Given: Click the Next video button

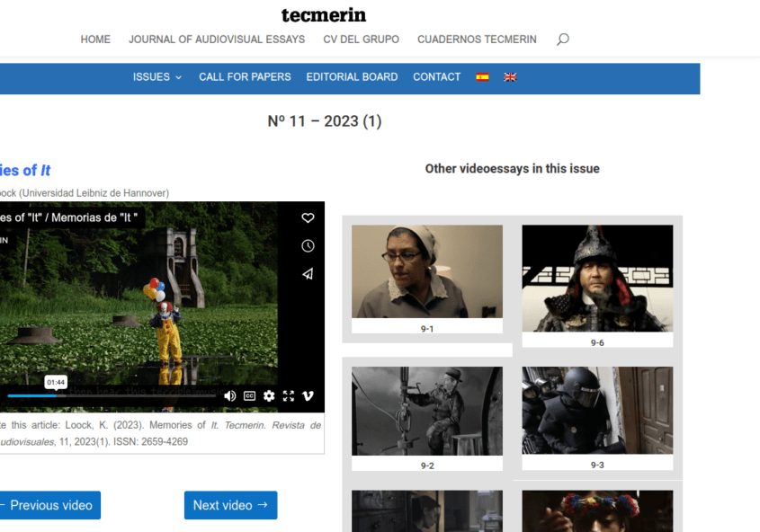Looking at the screenshot, I should click(230, 505).
